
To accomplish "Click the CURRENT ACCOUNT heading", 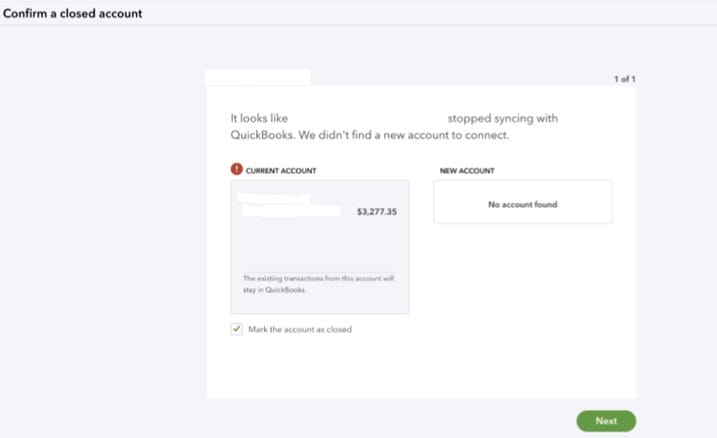I will [281, 171].
